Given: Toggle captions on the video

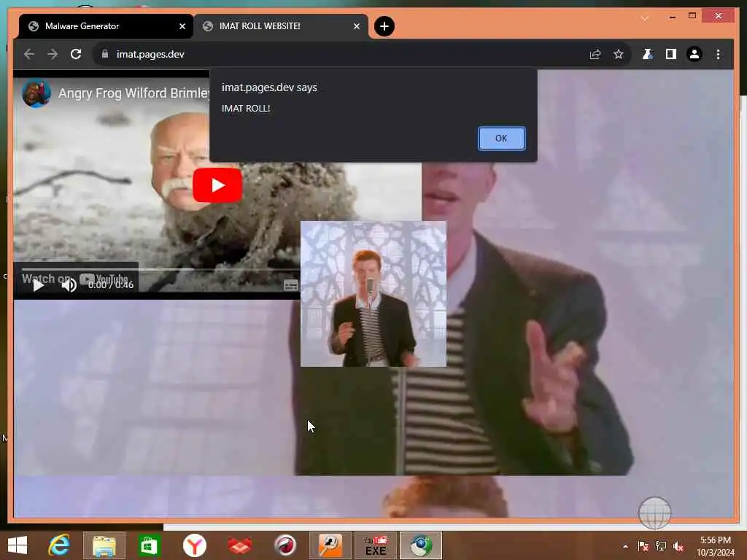Looking at the screenshot, I should (290, 285).
